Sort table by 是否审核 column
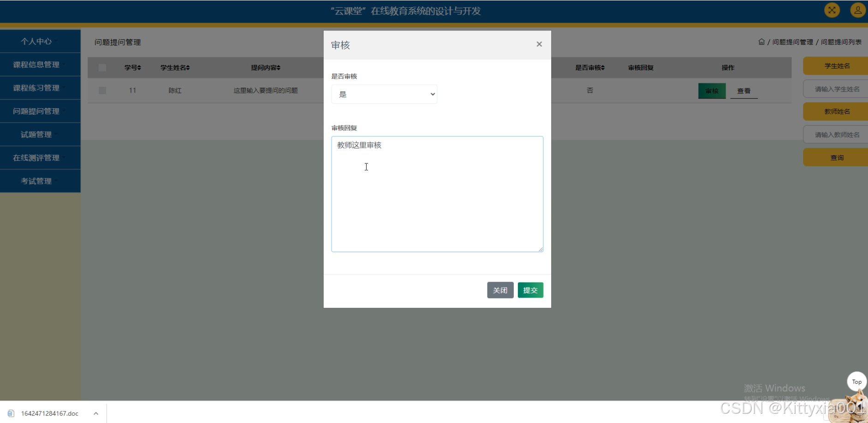Screen dimensions: 868x423 590,68
